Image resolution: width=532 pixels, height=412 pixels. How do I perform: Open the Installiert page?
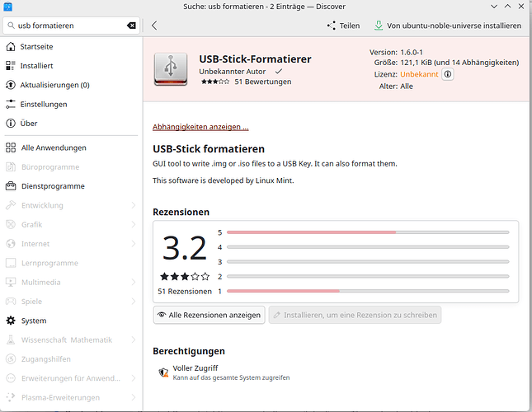37,66
